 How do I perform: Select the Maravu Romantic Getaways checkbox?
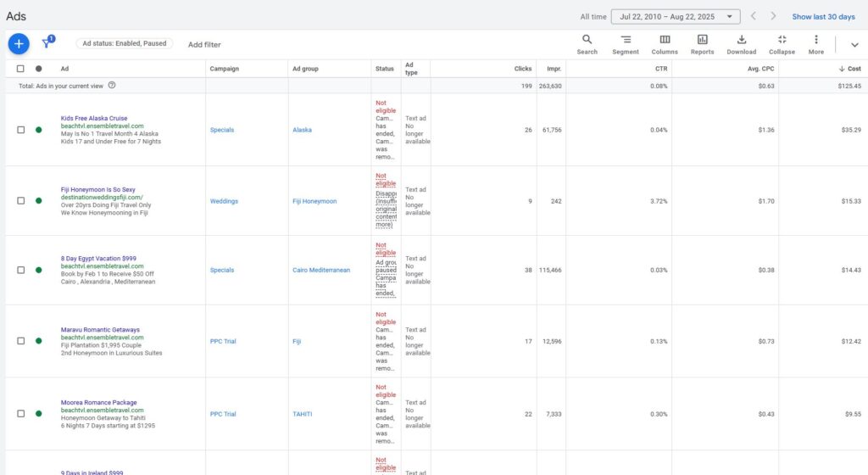coord(20,340)
